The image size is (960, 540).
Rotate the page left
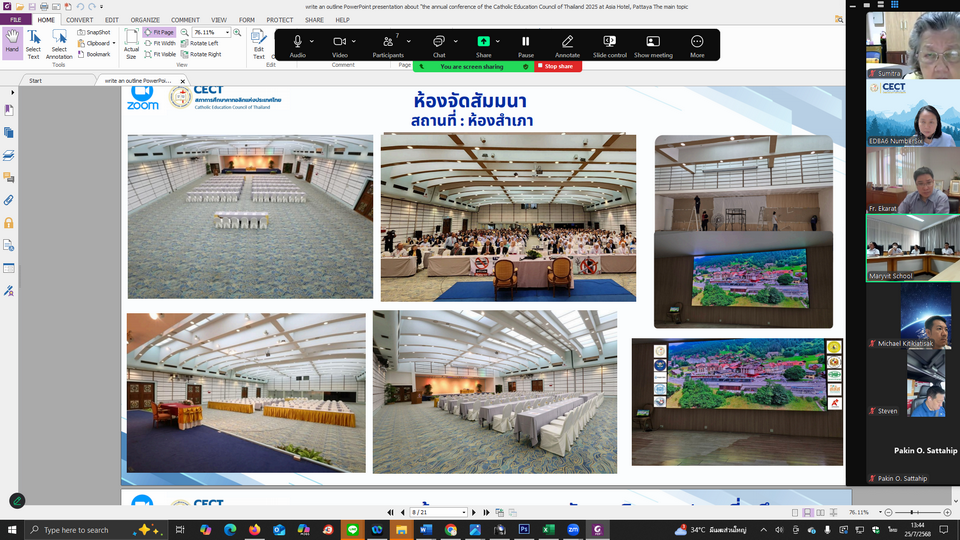point(200,43)
